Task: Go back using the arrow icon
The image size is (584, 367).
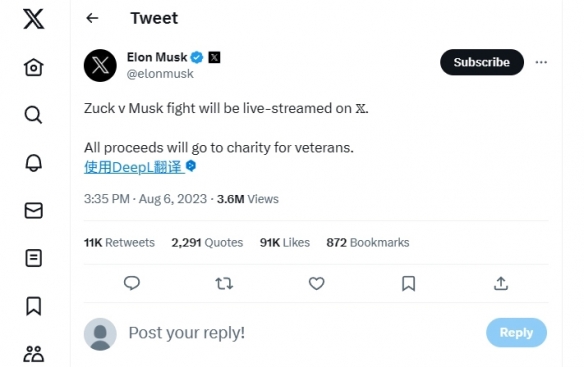Action: coord(92,18)
